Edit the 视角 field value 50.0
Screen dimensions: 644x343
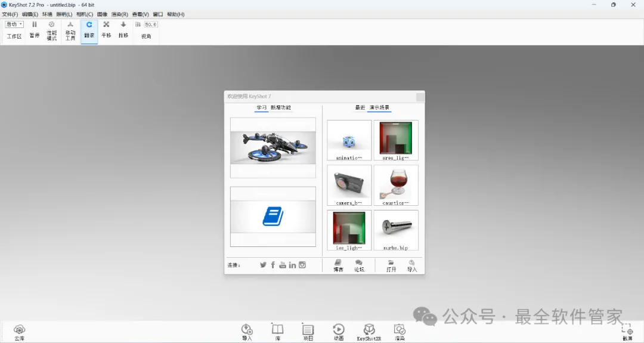pyautogui.click(x=151, y=24)
